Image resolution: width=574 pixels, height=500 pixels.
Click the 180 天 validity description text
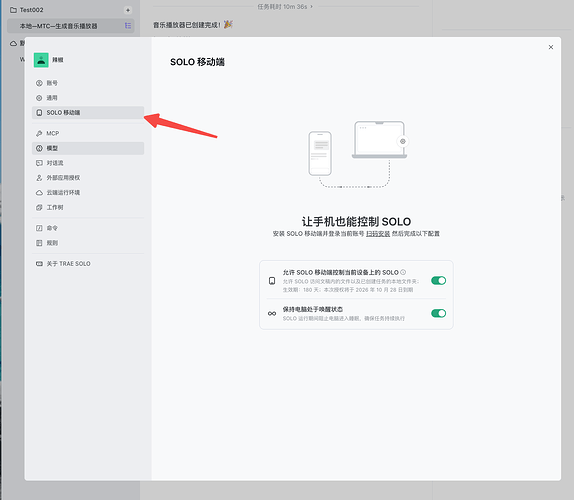point(348,290)
